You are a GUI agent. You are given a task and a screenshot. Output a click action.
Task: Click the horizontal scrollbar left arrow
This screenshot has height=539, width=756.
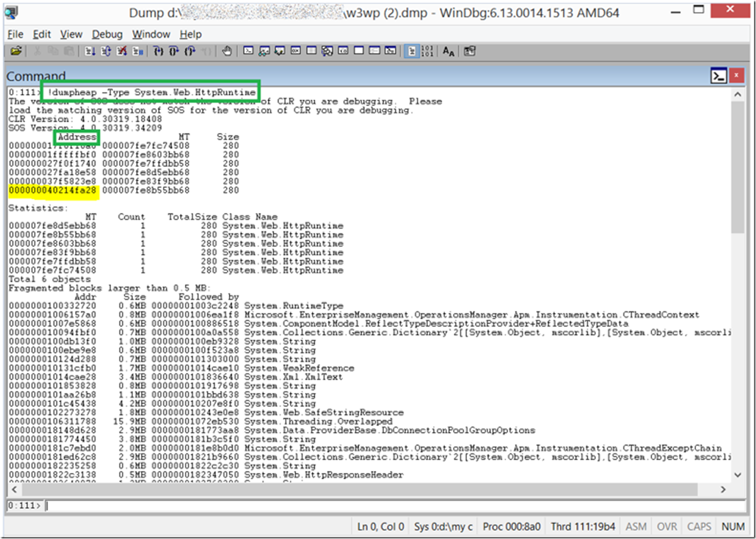(14, 490)
